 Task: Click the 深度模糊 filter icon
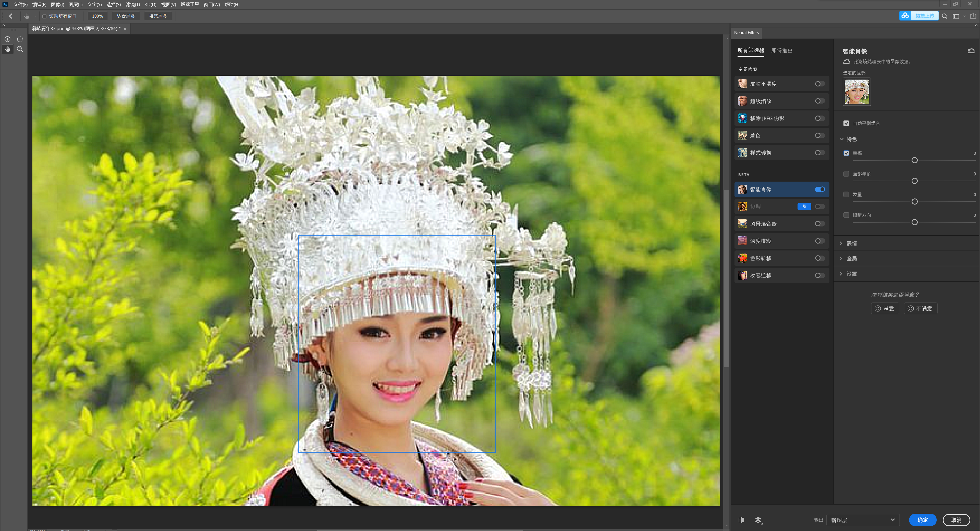tap(742, 241)
